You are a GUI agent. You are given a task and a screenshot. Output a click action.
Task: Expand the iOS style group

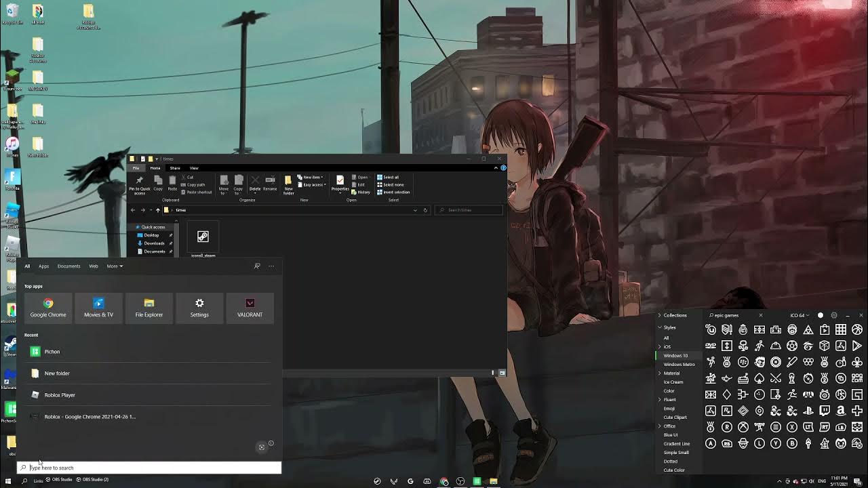click(x=659, y=346)
